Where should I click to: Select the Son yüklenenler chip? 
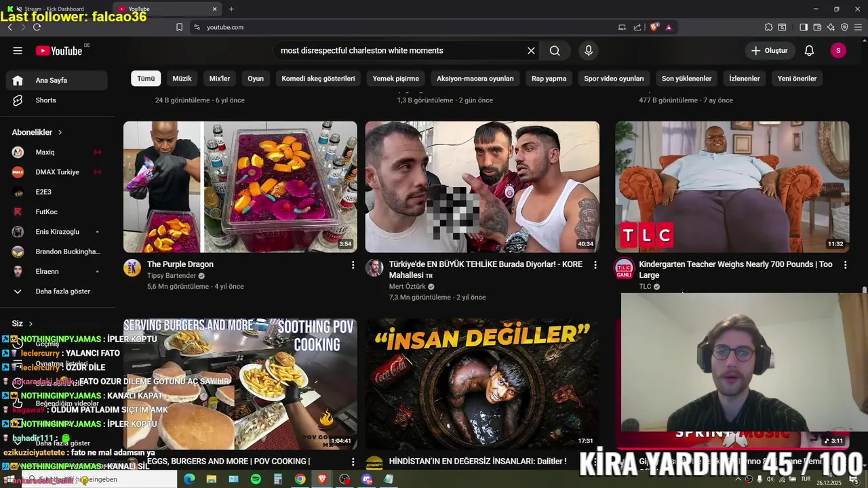(686, 79)
